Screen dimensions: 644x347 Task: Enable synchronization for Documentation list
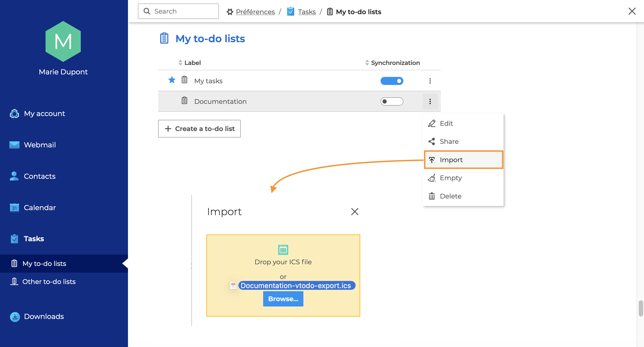pos(392,102)
